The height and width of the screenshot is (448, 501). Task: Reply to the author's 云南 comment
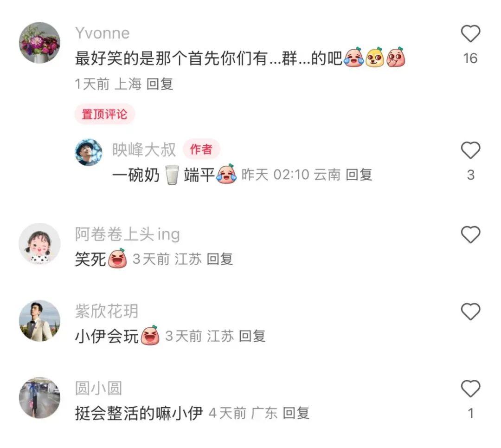tap(359, 175)
